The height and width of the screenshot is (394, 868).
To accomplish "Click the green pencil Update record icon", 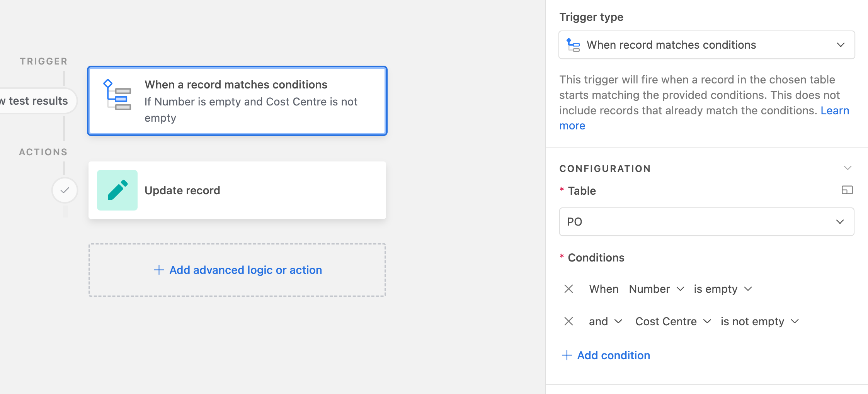I will coord(117,190).
